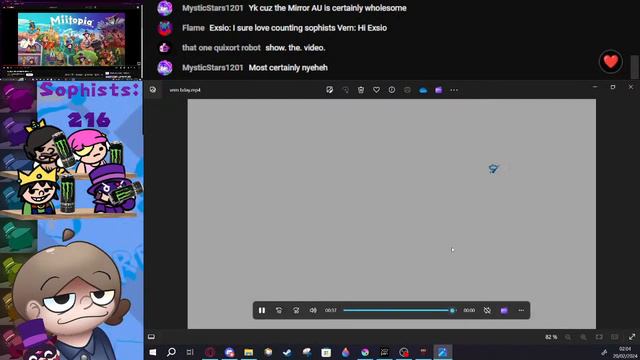Click the red circle app icon on the taskbar

(x=210, y=352)
